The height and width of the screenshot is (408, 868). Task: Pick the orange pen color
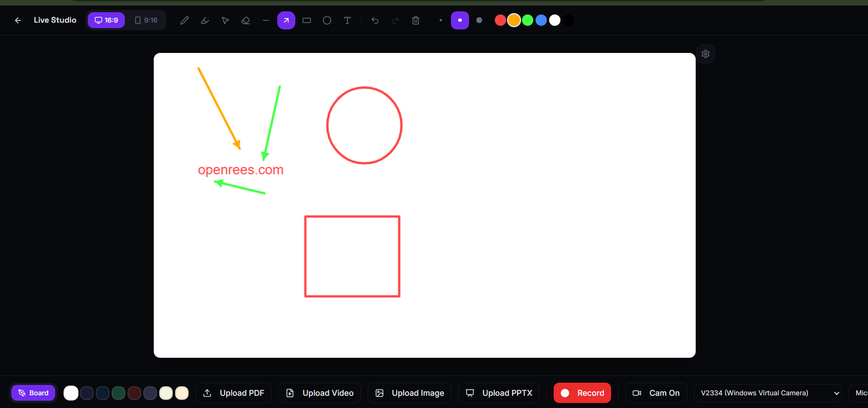click(514, 20)
